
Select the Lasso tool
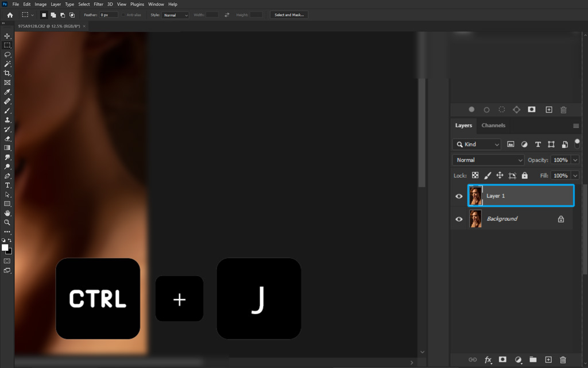click(7, 55)
